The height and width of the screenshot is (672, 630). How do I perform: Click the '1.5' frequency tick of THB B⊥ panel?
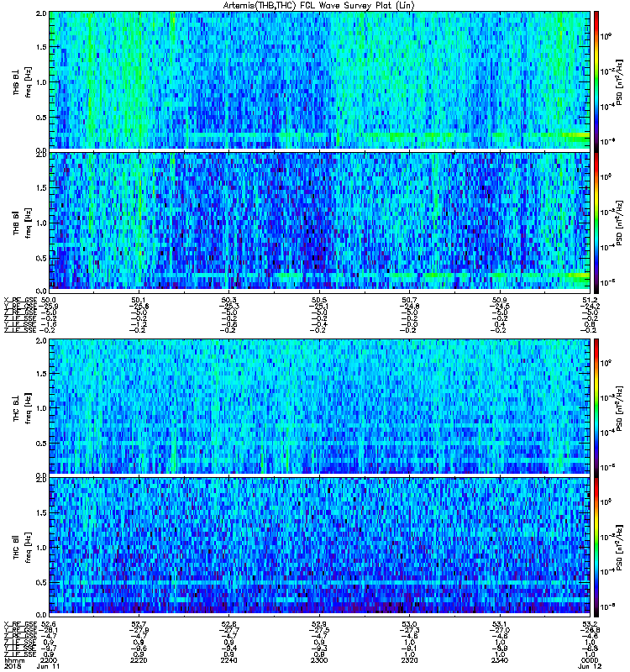click(41, 47)
